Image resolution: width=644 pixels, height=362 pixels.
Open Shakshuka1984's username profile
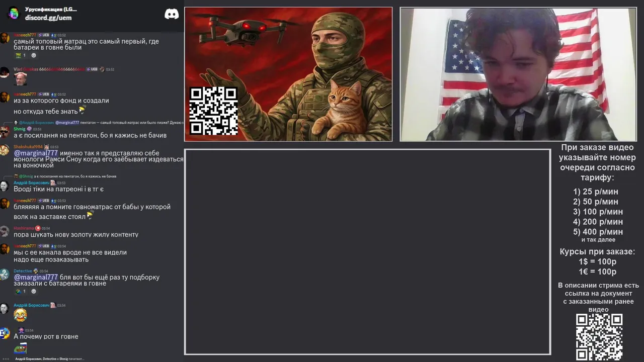28,147
